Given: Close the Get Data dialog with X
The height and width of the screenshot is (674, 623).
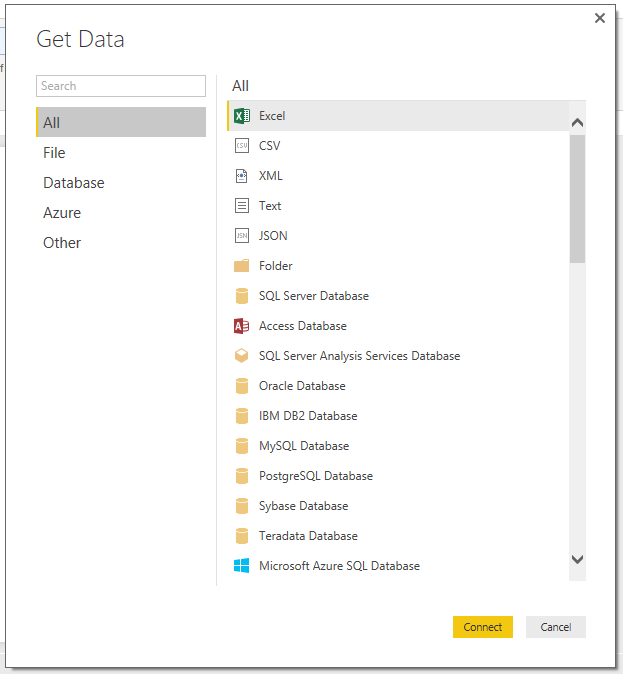Looking at the screenshot, I should [600, 18].
